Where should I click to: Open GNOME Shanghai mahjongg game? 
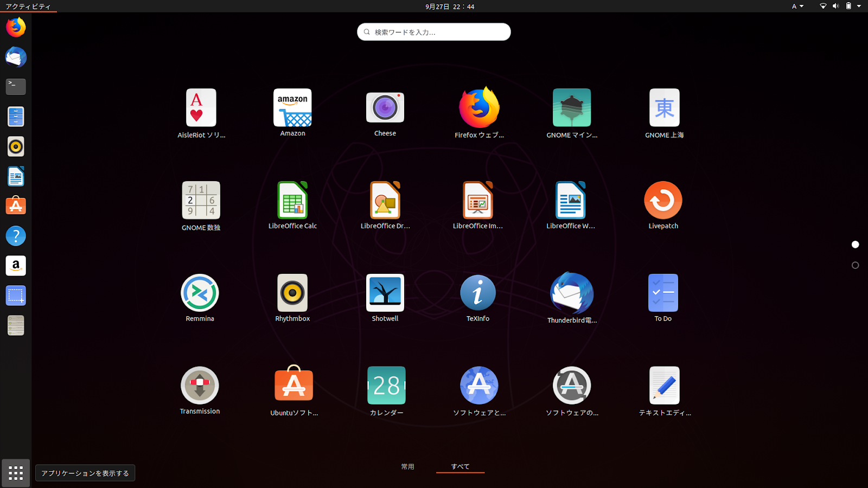pos(664,108)
